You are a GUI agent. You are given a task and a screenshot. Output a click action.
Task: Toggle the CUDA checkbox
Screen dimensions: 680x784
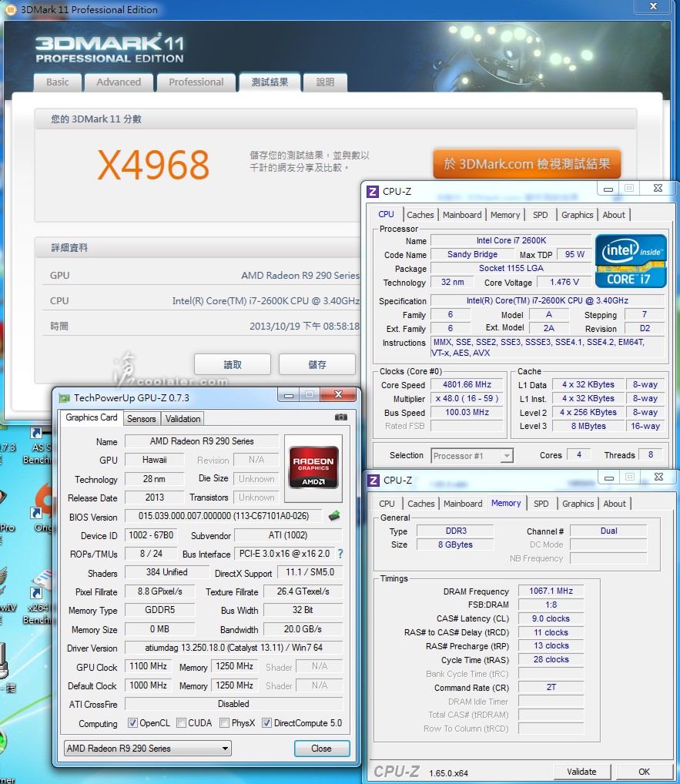coord(182,723)
